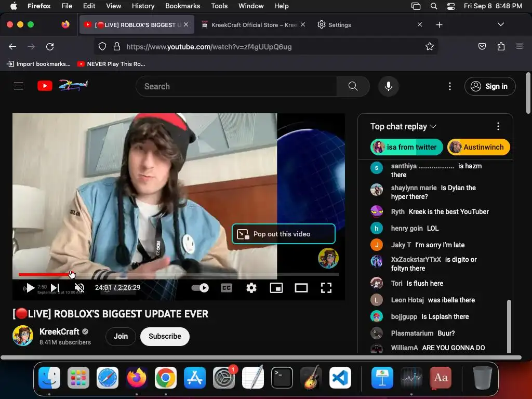Switch to KreekCraft Official Store tab
The width and height of the screenshot is (532, 399).
(x=253, y=25)
